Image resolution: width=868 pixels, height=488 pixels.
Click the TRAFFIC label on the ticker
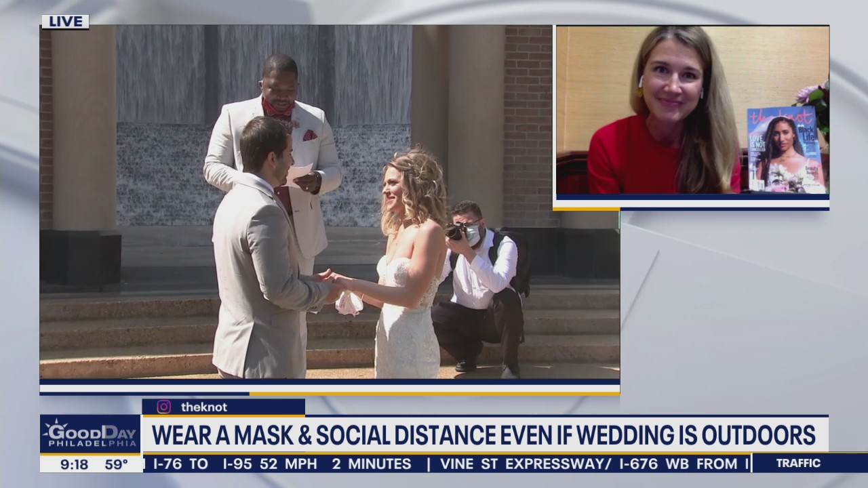pyautogui.click(x=798, y=464)
